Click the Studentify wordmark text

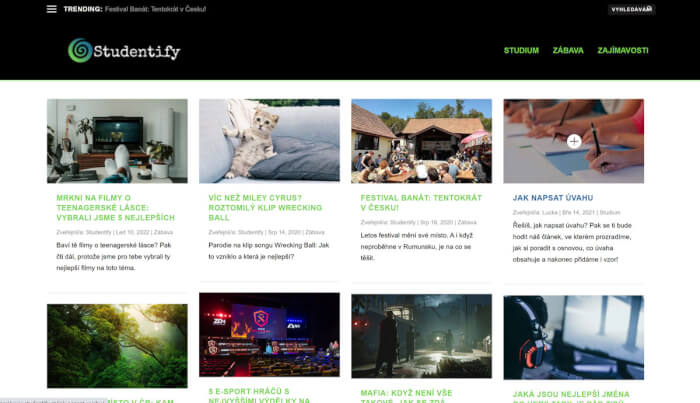point(137,51)
